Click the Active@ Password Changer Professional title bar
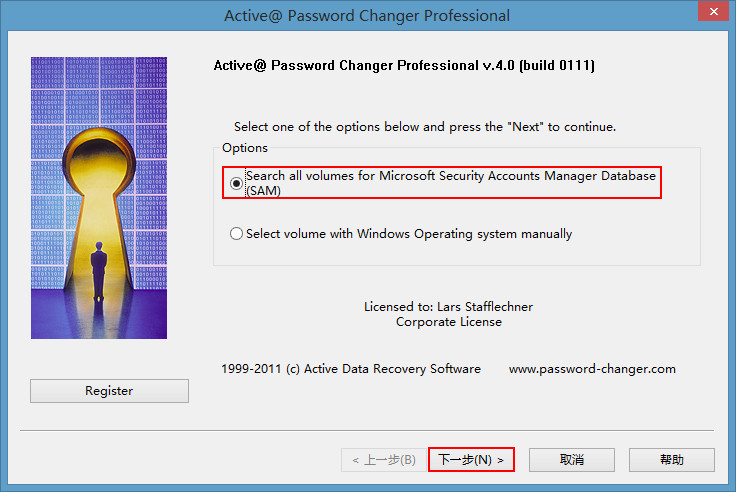Viewport: 736px width, 492px height. pos(367,15)
